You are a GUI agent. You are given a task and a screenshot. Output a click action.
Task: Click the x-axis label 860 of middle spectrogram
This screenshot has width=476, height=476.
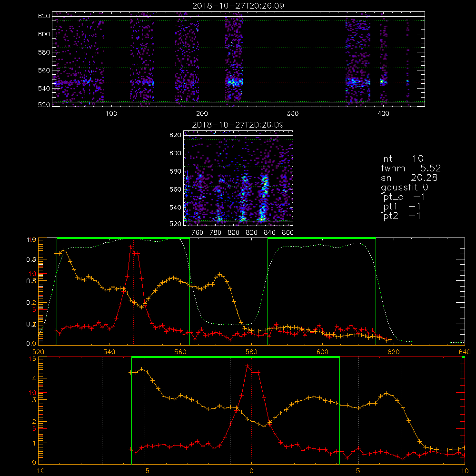pyautogui.click(x=288, y=233)
